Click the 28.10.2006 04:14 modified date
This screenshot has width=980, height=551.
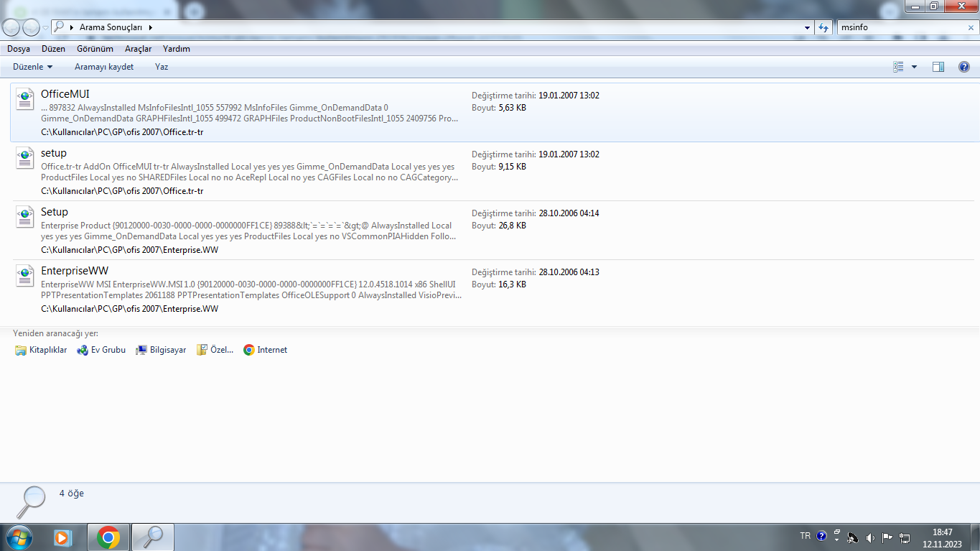point(569,213)
